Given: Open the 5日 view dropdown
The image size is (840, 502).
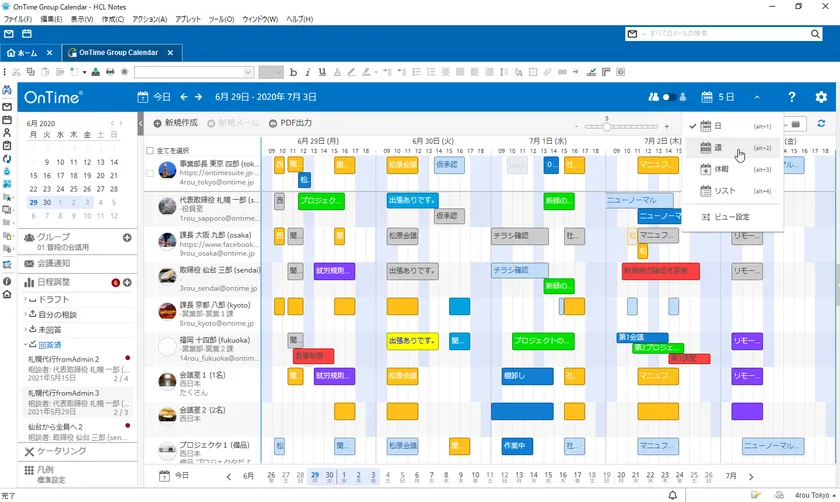Looking at the screenshot, I should (x=718, y=97).
